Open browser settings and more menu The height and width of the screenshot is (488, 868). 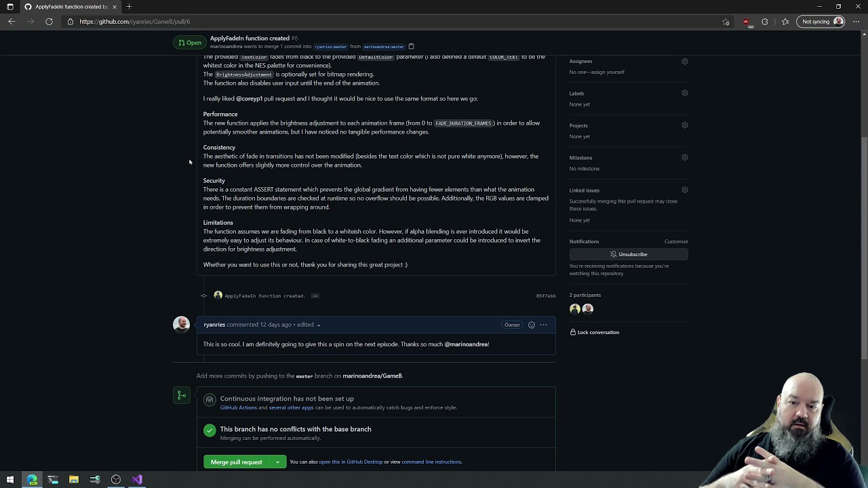(x=856, y=22)
